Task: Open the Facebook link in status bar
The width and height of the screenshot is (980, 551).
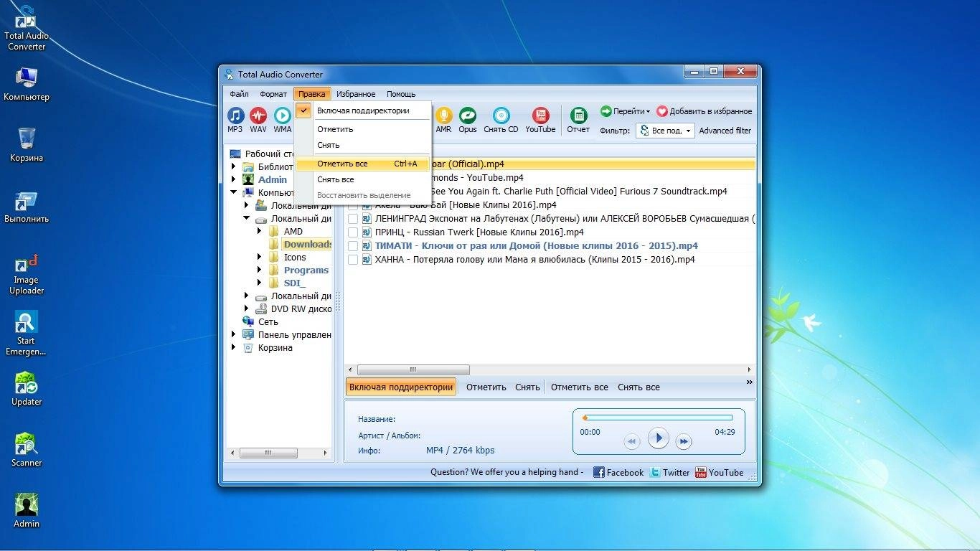Action: pyautogui.click(x=618, y=472)
